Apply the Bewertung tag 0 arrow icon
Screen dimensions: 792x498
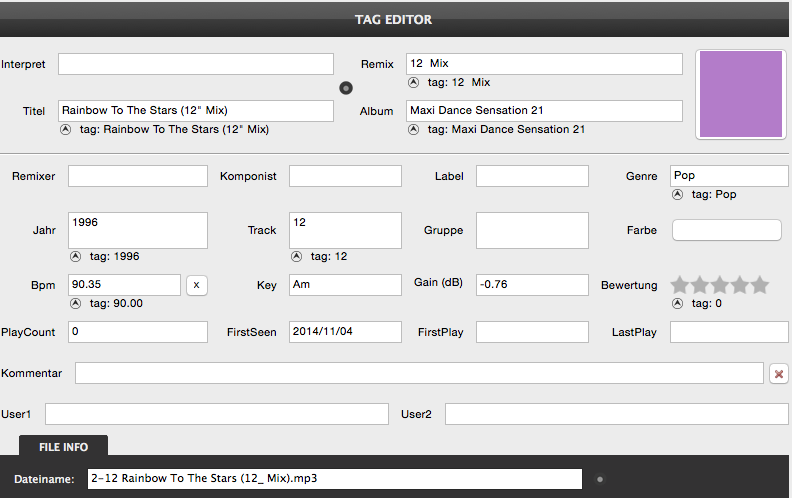pos(677,304)
